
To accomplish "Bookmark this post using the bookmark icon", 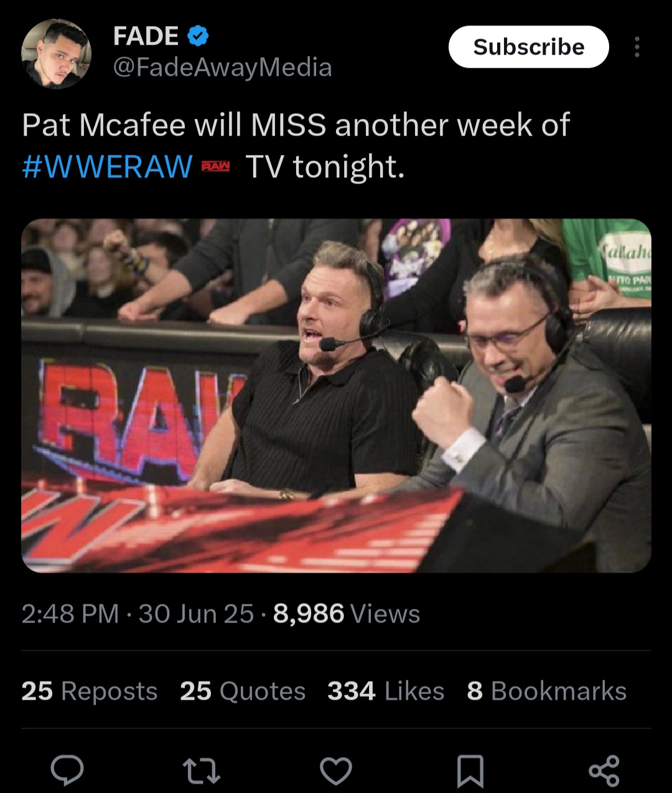I will 470,771.
